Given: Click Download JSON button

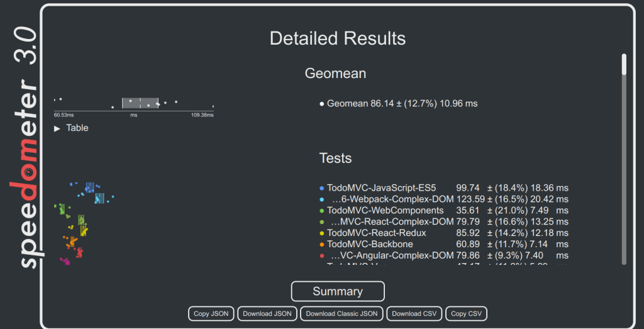Looking at the screenshot, I should pyautogui.click(x=267, y=313).
